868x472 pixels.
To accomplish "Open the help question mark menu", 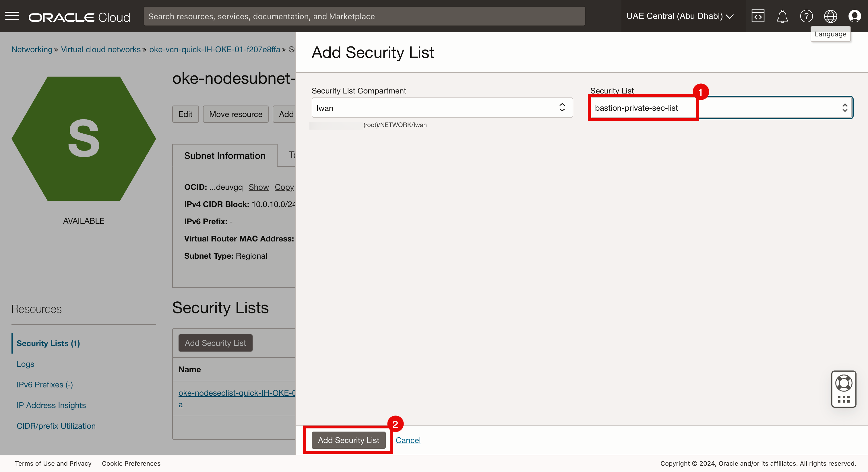I will pyautogui.click(x=806, y=16).
